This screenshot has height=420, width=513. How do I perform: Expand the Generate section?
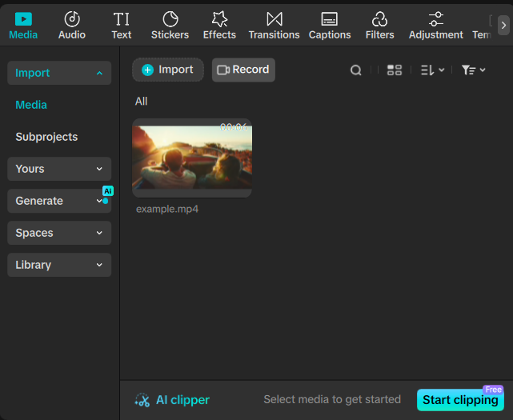point(59,201)
